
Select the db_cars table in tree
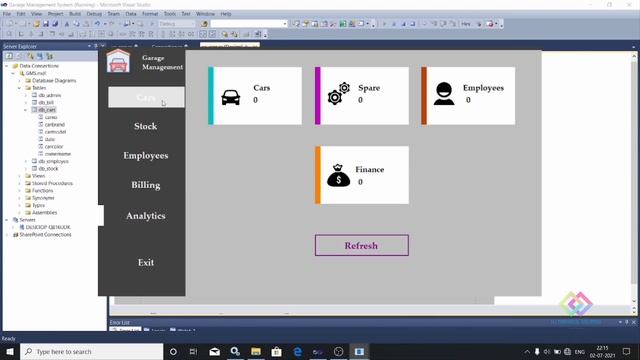47,110
